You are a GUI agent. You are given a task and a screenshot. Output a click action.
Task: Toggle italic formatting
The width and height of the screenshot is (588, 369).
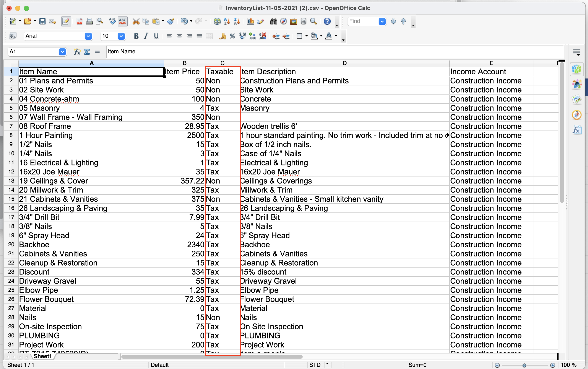(x=146, y=36)
